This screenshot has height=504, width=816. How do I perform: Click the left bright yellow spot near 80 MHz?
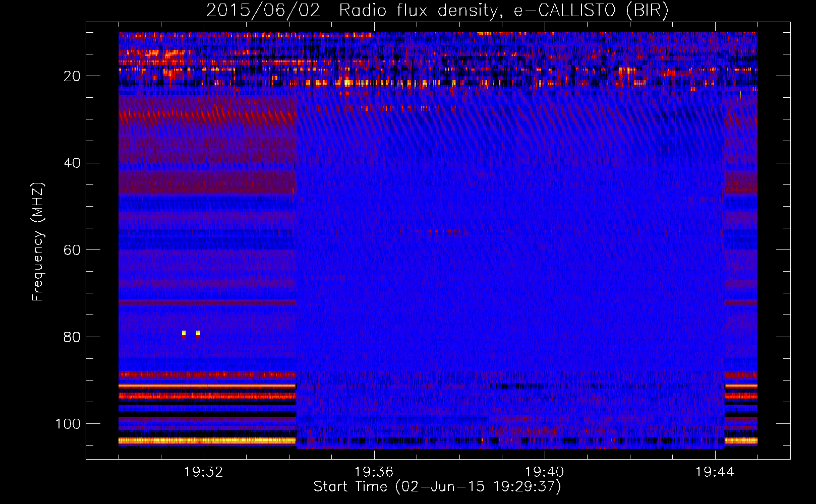coord(184,333)
